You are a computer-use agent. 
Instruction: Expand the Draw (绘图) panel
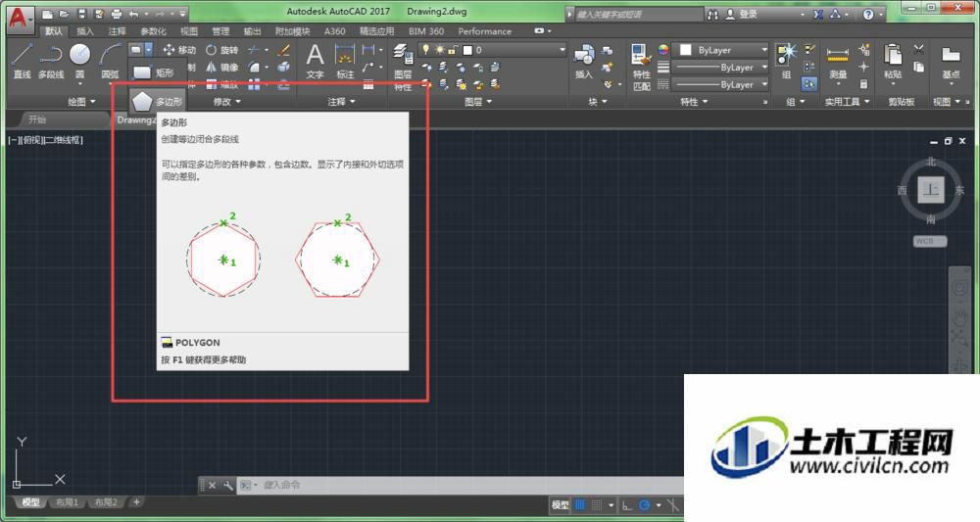click(x=81, y=101)
